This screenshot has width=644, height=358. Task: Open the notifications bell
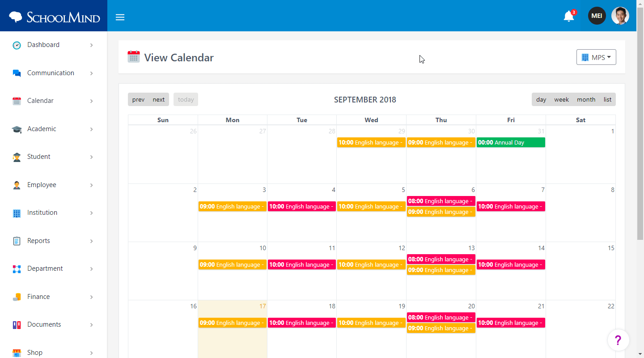coord(569,16)
